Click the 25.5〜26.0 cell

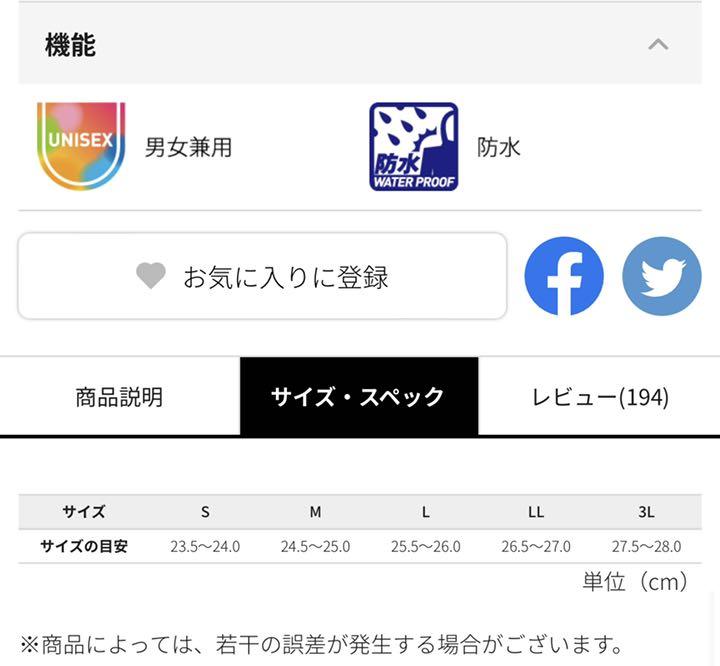pos(426,547)
